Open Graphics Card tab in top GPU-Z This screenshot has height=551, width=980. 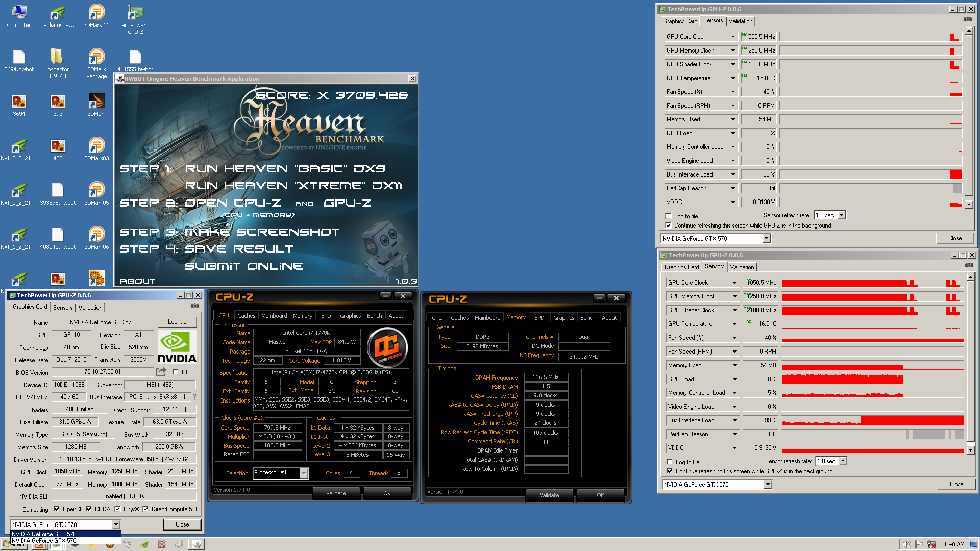pyautogui.click(x=680, y=21)
